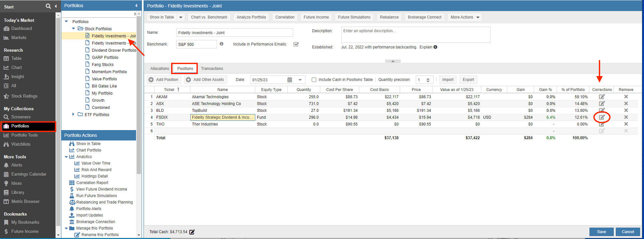Toggle Include in Performance Emails checkbox
The width and height of the screenshot is (644, 239).
point(296,44)
